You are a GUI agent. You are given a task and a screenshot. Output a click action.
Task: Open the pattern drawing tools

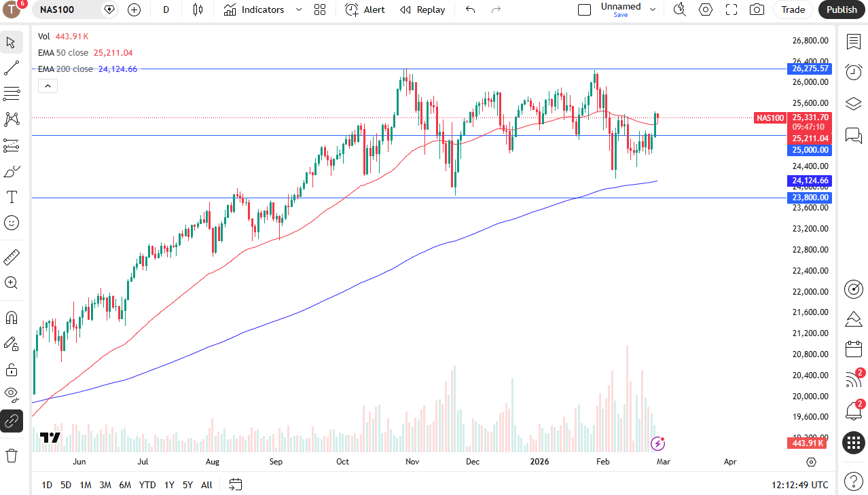coord(11,120)
